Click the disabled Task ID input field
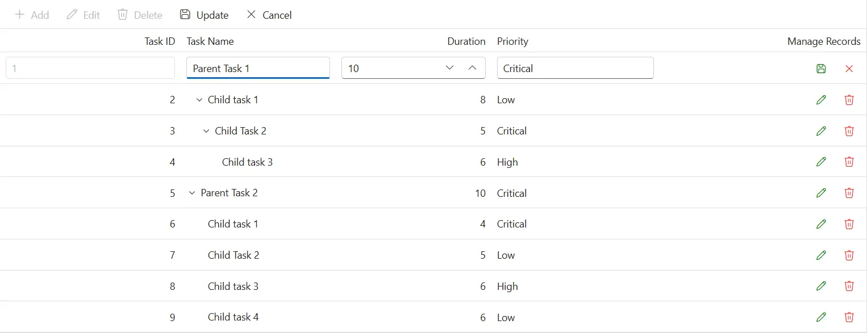Image resolution: width=868 pixels, height=333 pixels. point(90,68)
